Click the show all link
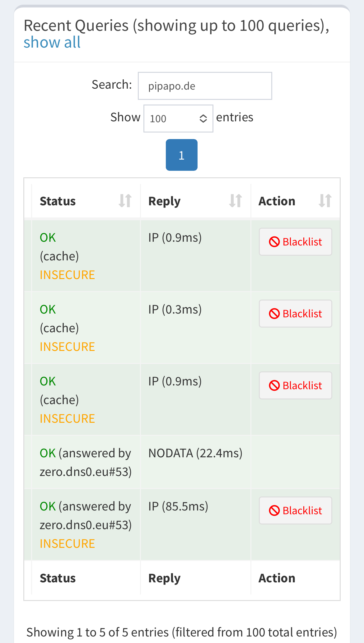This screenshot has width=364, height=643. click(52, 42)
